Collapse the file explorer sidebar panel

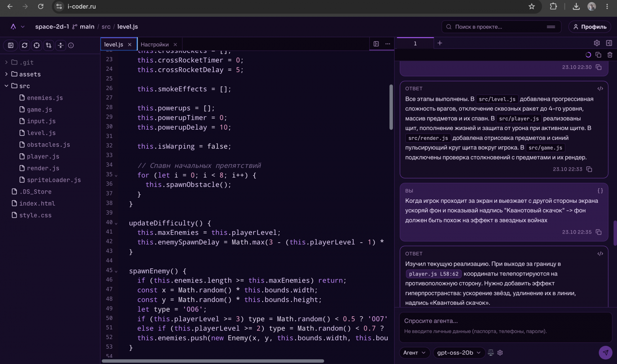tap(11, 45)
